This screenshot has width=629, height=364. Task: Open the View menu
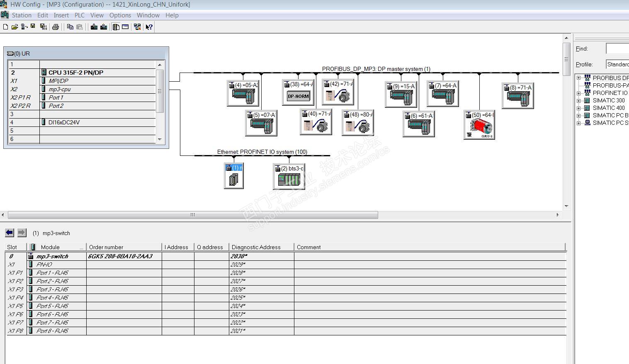97,15
